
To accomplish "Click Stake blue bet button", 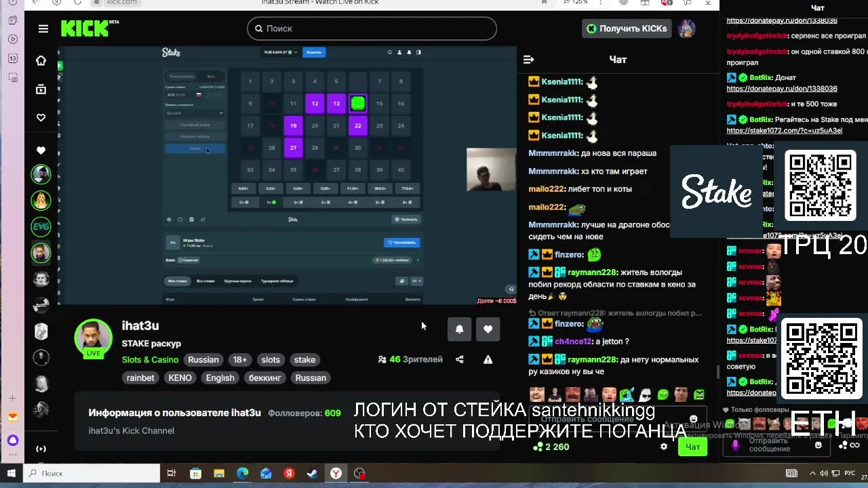I will (195, 148).
